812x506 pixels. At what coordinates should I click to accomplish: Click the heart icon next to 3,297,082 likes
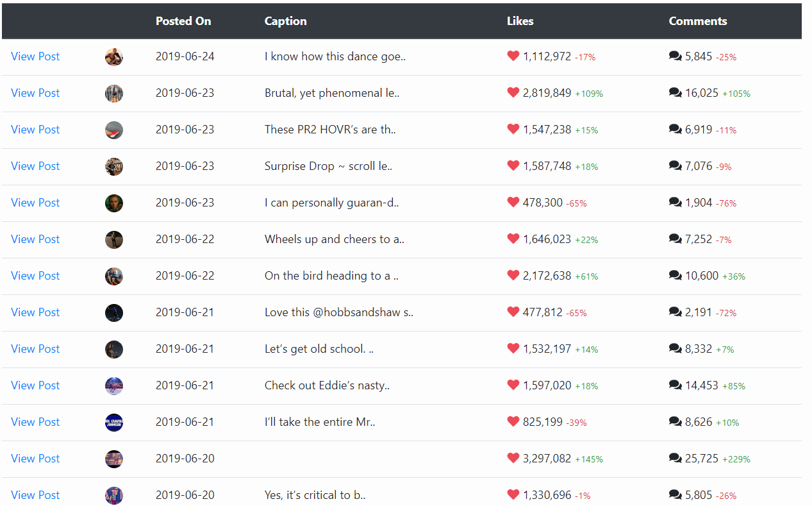[513, 458]
